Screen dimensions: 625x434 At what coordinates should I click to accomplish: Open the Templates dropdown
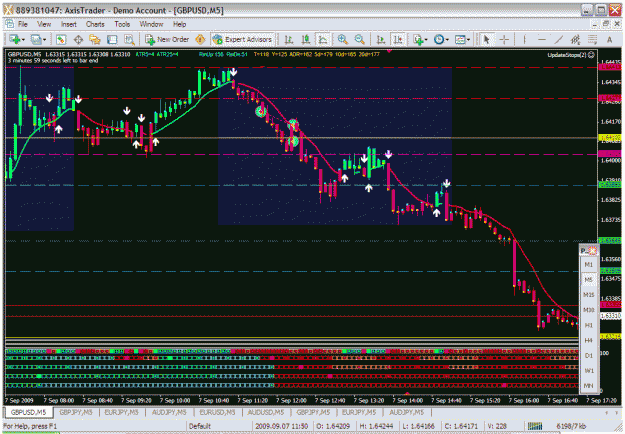[x=462, y=39]
